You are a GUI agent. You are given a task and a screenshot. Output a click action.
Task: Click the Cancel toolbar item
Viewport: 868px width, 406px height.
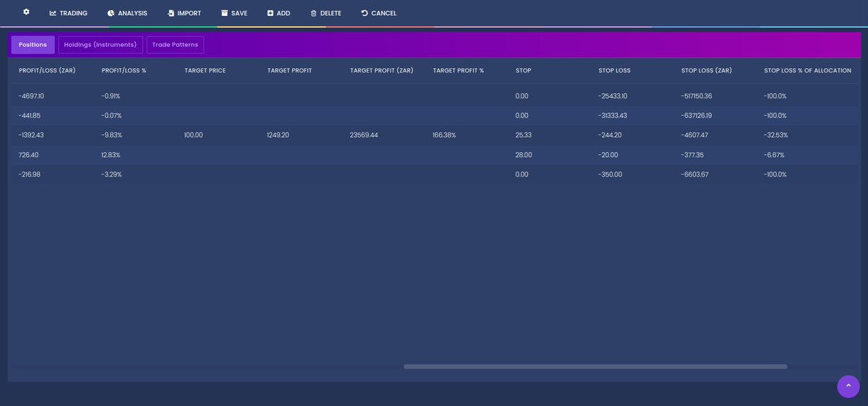378,13
